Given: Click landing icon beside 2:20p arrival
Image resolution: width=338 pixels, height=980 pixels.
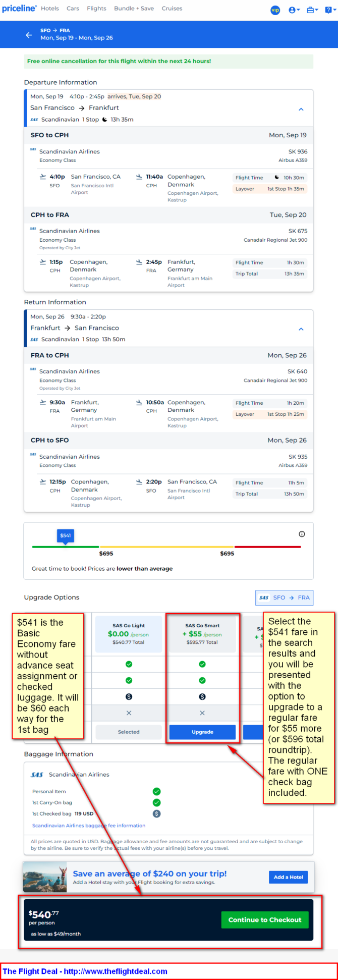Looking at the screenshot, I should click(x=139, y=482).
